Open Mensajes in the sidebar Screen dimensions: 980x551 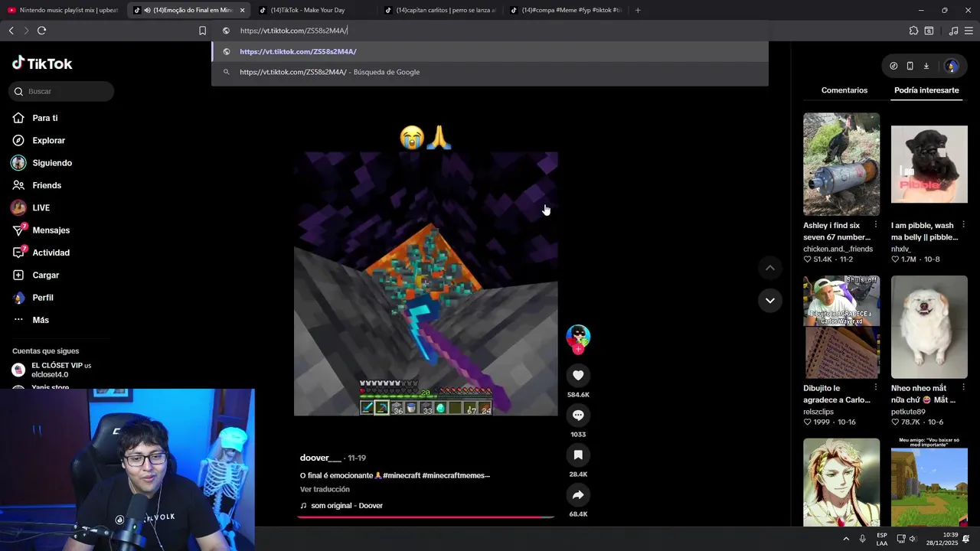coord(51,230)
